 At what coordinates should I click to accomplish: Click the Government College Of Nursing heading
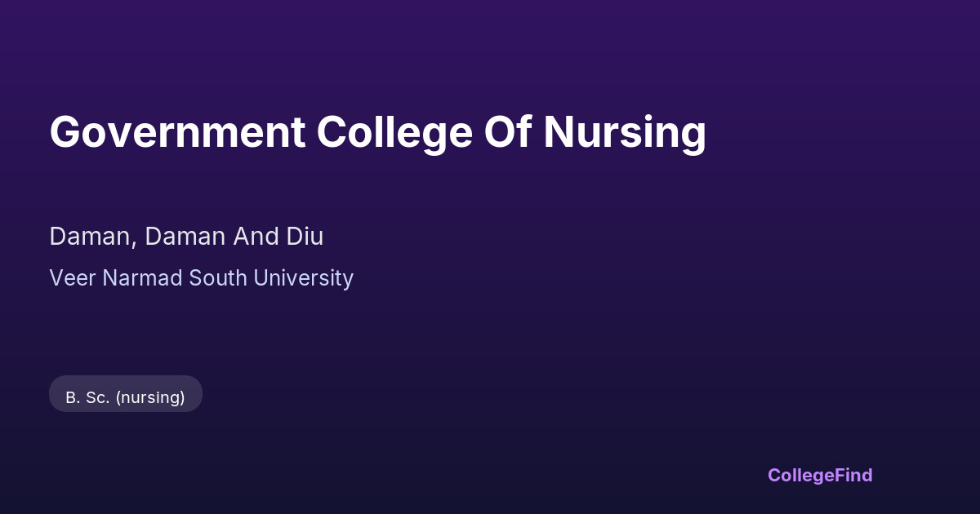(377, 132)
